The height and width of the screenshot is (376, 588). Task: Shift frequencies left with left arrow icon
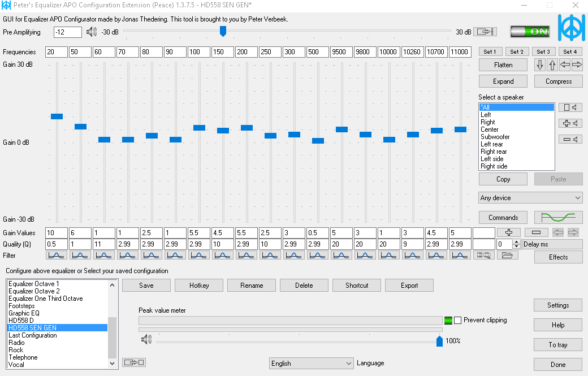click(x=565, y=65)
